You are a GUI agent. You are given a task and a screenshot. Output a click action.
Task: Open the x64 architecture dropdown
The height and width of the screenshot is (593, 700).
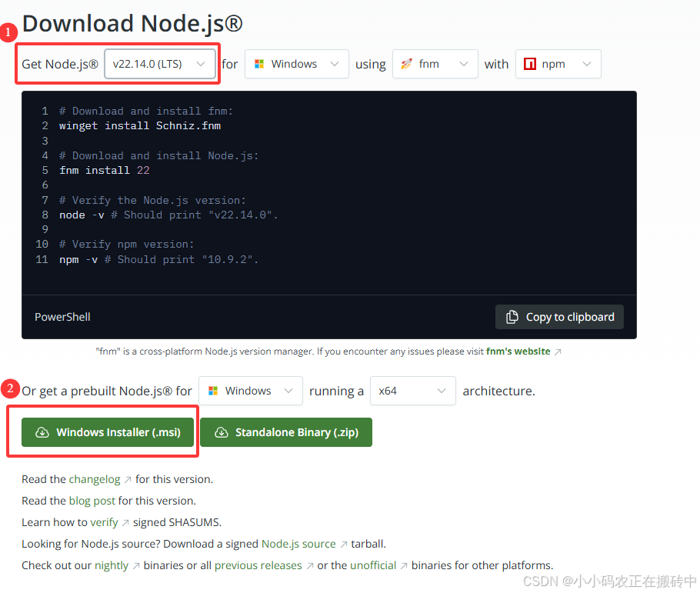pyautogui.click(x=412, y=391)
